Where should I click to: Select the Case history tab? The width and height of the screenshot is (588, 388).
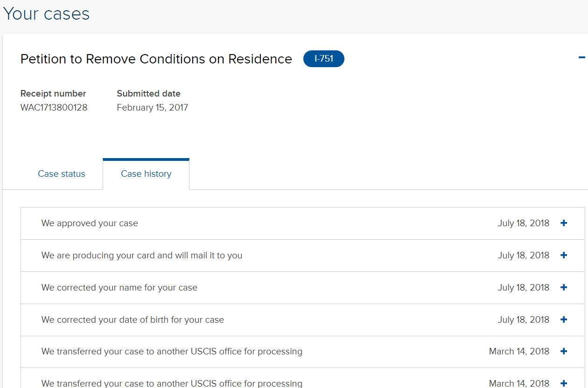point(146,174)
